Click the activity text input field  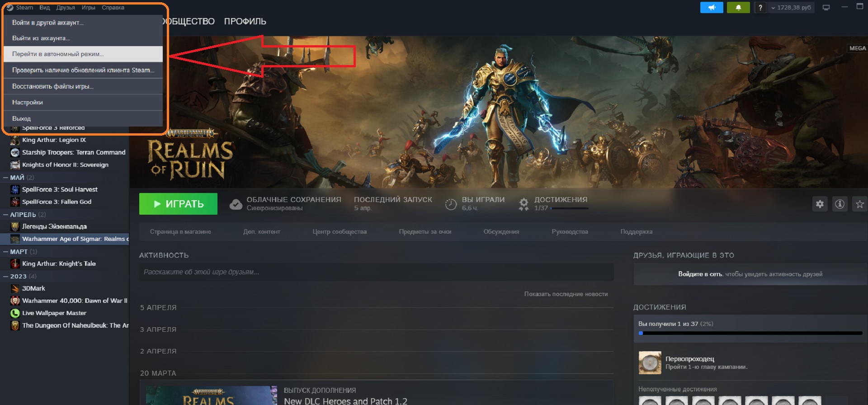376,272
